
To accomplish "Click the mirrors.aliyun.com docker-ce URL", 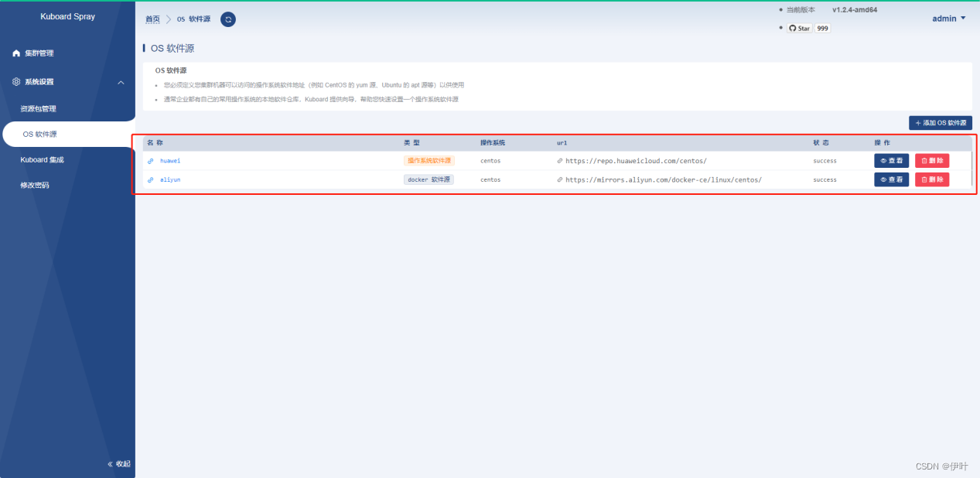I will coord(664,179).
